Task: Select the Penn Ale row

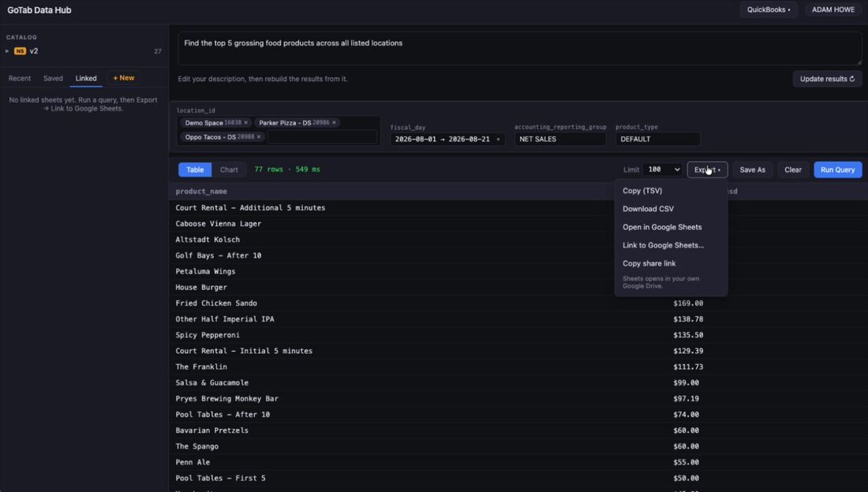Action: [x=518, y=462]
